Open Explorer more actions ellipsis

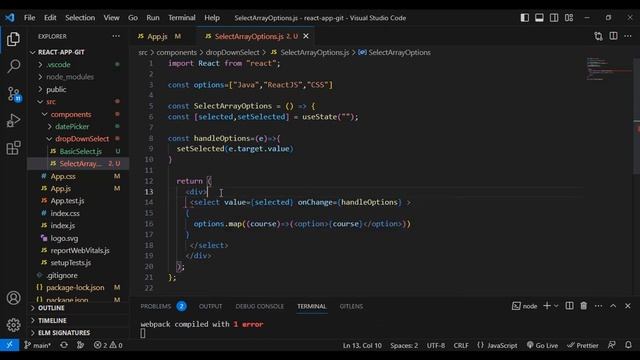(116, 36)
